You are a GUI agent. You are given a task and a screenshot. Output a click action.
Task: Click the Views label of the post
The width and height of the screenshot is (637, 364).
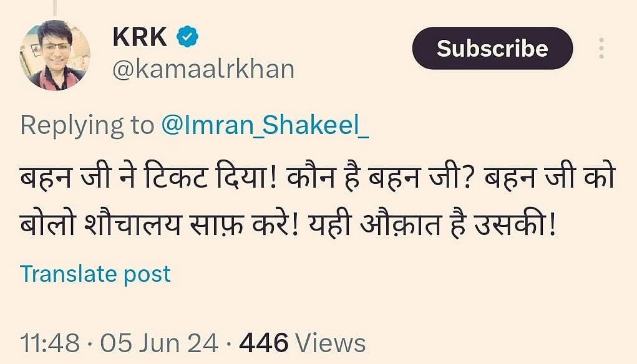(330, 343)
